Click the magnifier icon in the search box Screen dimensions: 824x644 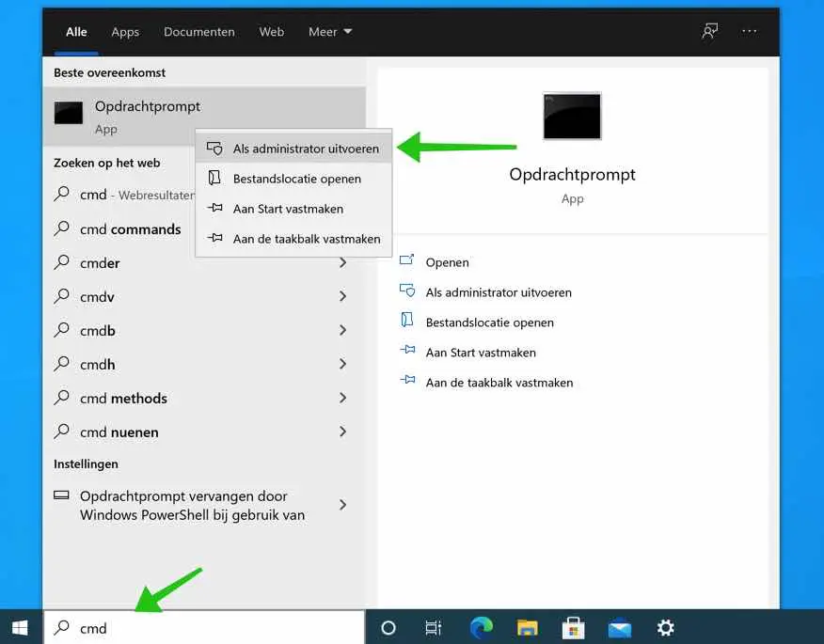click(62, 627)
